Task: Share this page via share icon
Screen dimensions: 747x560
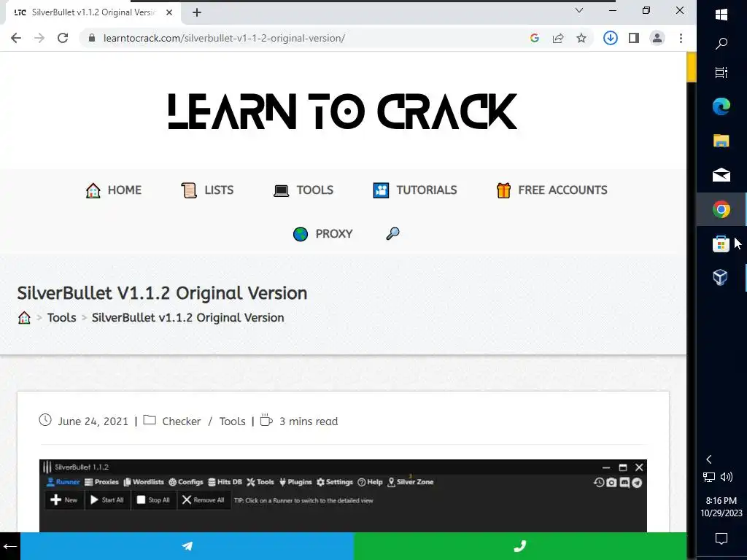Action: pos(558,38)
